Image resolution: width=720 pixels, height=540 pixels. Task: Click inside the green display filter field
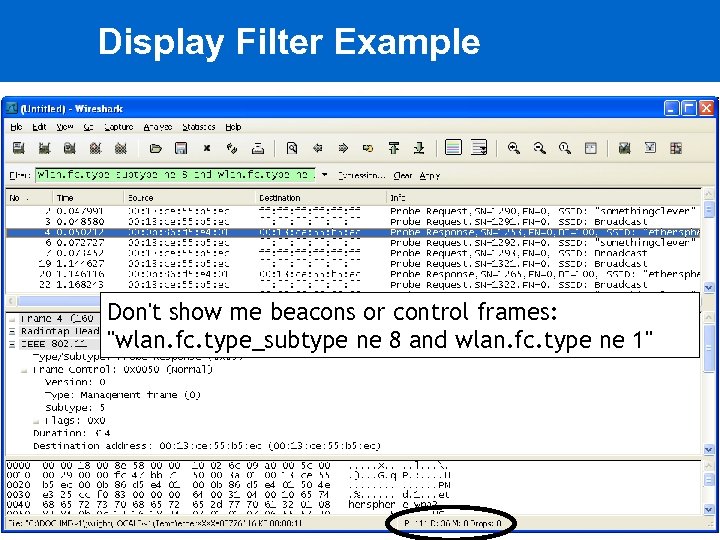click(x=175, y=175)
